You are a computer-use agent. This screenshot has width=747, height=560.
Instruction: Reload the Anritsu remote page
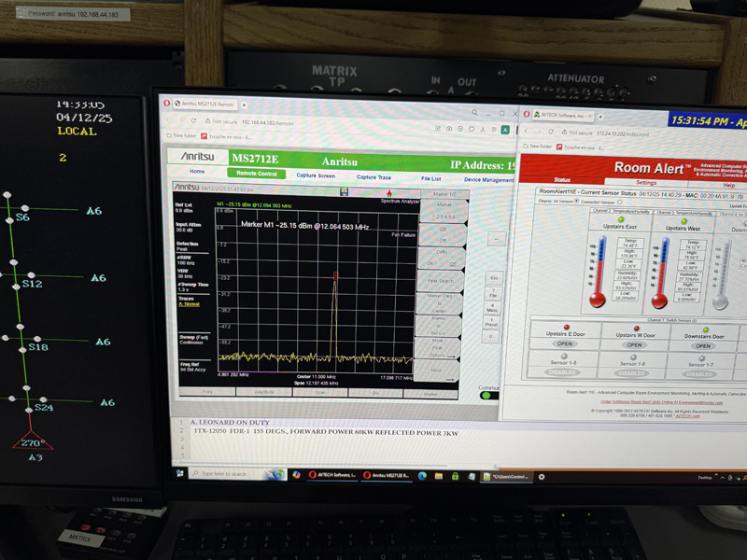coord(193,121)
